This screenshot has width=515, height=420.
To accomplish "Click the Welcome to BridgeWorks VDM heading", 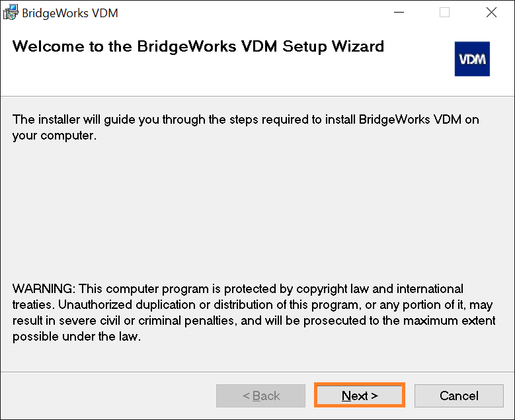I will pyautogui.click(x=198, y=46).
